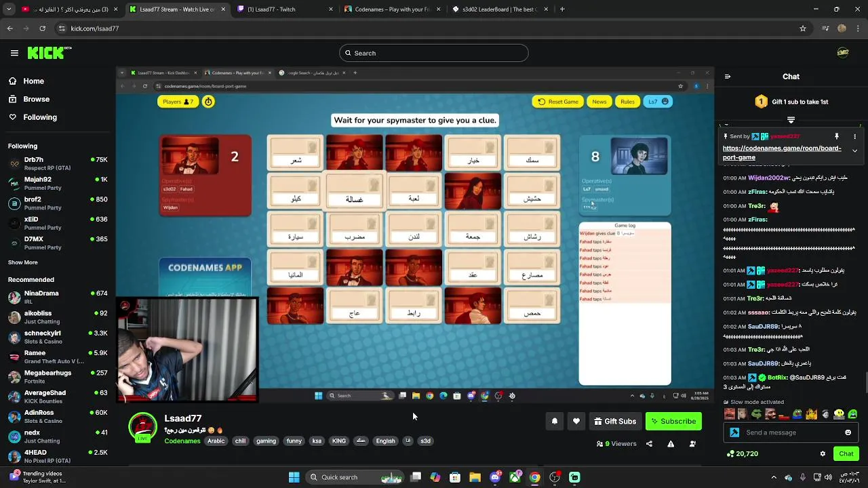Expand gift leaderboard drop arrow

click(791, 120)
